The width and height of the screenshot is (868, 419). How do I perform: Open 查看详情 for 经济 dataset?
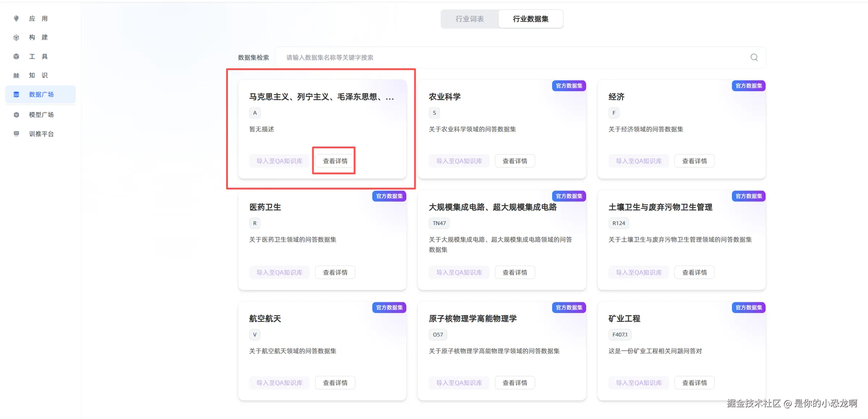coord(694,161)
